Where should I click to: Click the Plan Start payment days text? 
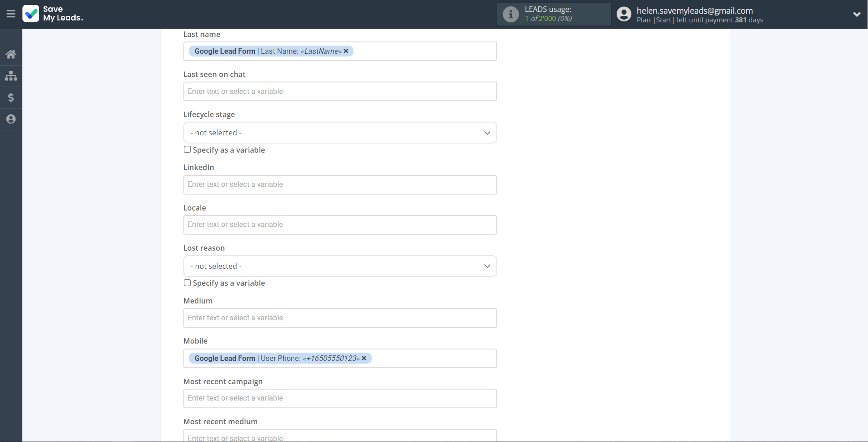[700, 20]
